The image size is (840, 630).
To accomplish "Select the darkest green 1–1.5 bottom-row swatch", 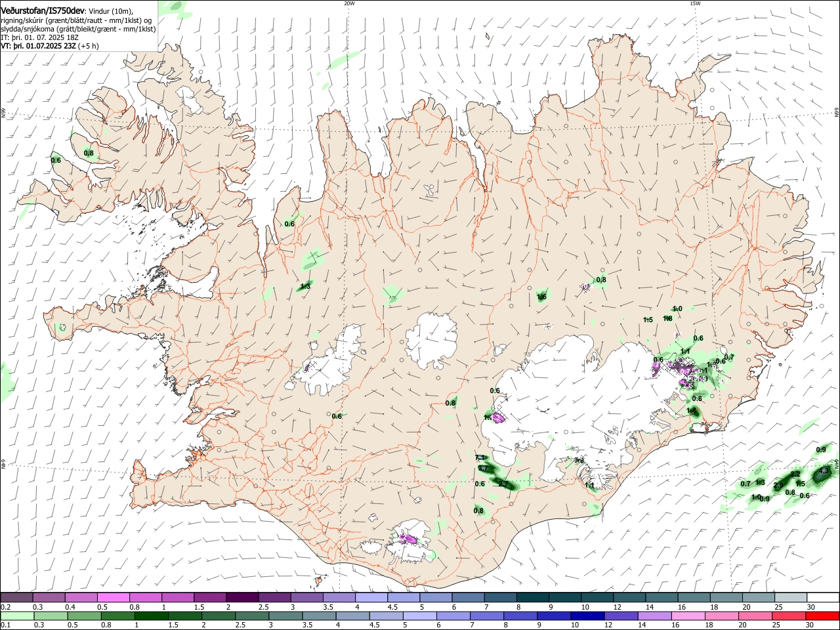I will point(151,616).
